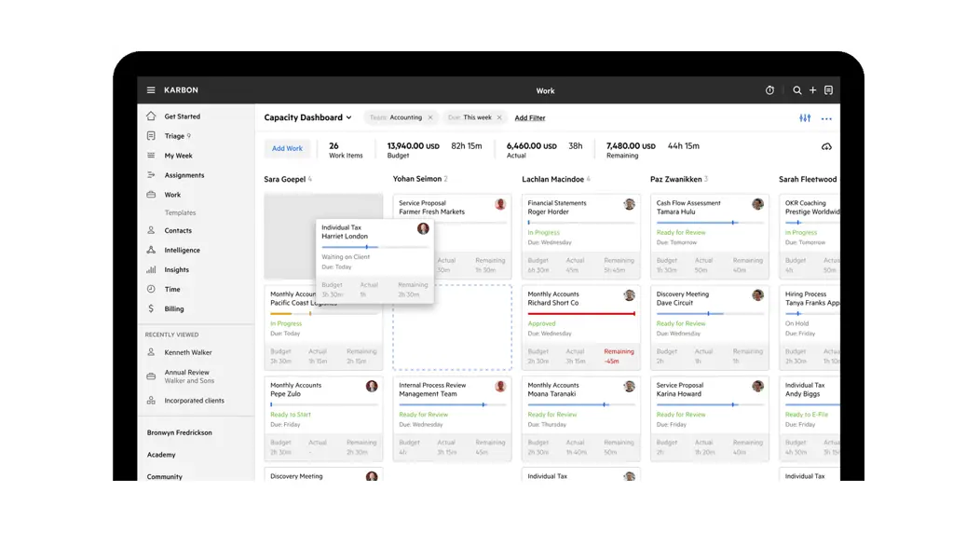The image size is (980, 533).
Task: Open the Academy link
Action: click(x=161, y=455)
